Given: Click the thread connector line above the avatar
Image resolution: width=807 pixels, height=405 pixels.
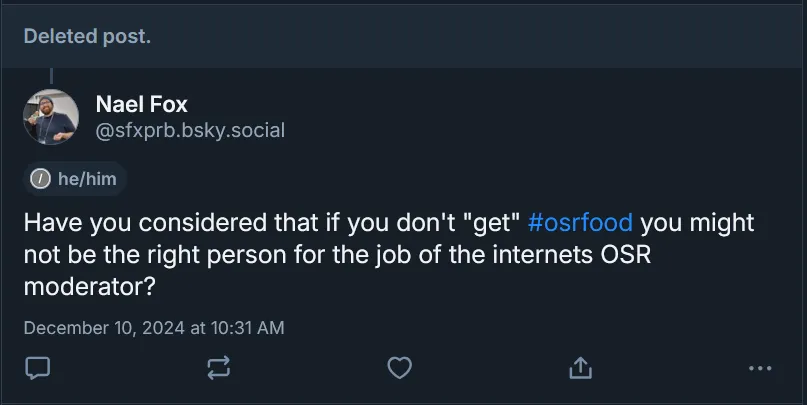Looking at the screenshot, I should coord(51,76).
